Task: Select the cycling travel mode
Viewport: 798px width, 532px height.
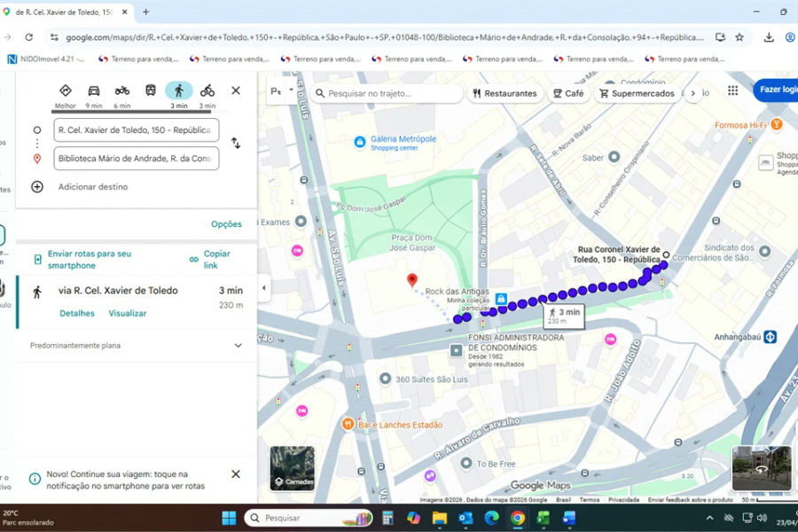Action: click(207, 90)
